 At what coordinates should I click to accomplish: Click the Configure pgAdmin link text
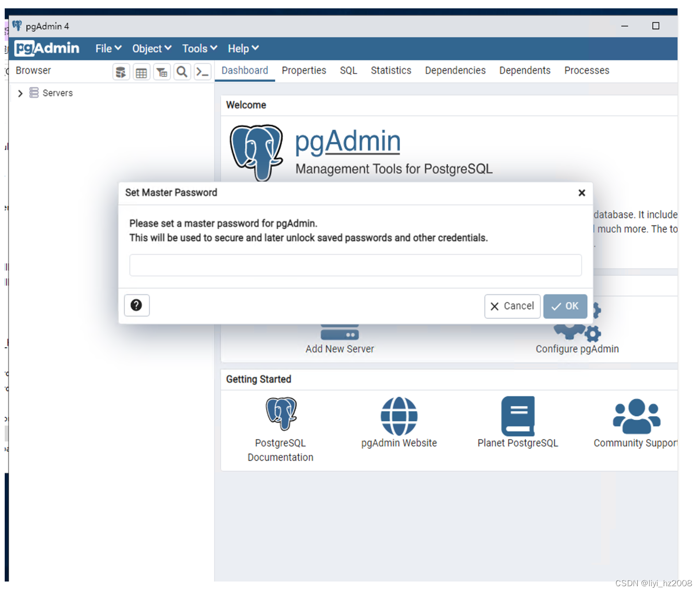(x=577, y=349)
